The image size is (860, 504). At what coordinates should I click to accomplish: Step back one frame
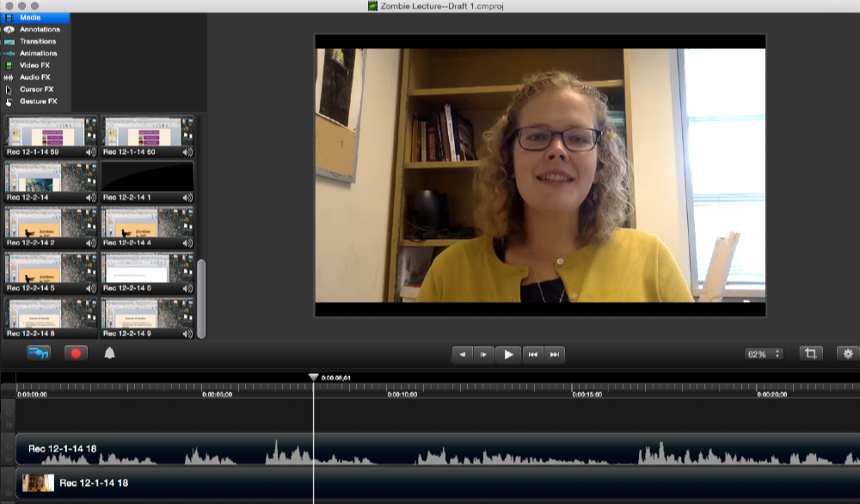(x=463, y=354)
